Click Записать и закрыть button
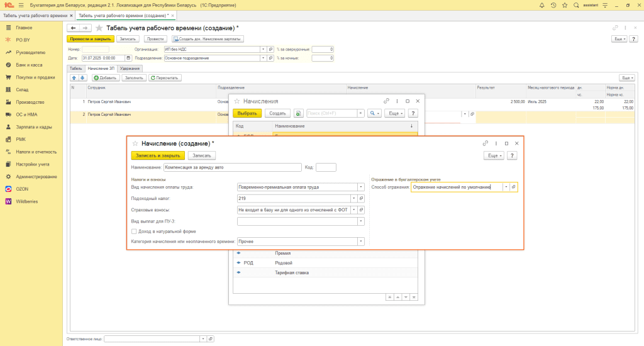 pyautogui.click(x=158, y=156)
